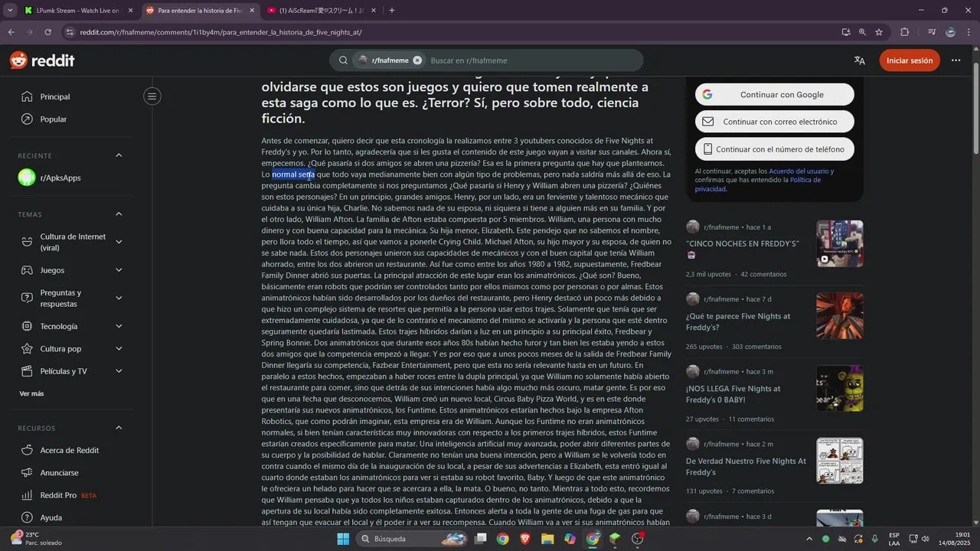
Task: Open "¡NOS LLEGA Five Nights at Freddy's 0 BABY!"
Action: [x=733, y=394]
